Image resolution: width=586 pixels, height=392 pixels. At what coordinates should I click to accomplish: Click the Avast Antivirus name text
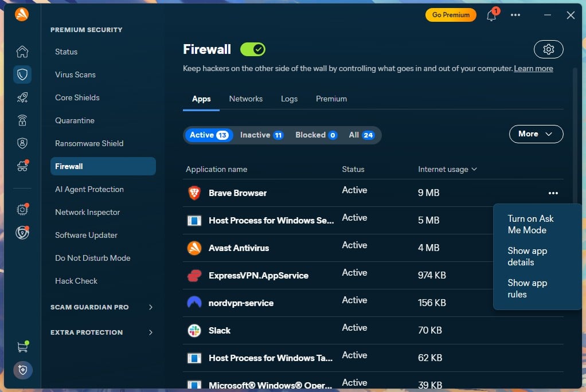(239, 248)
